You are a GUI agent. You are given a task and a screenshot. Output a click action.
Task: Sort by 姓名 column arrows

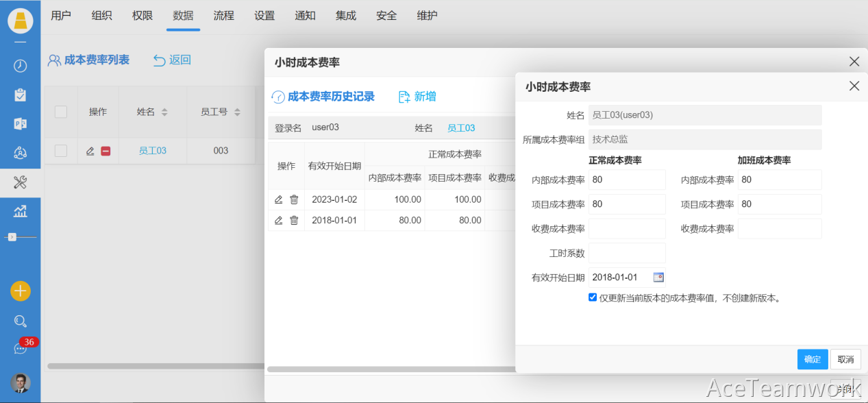(x=164, y=112)
